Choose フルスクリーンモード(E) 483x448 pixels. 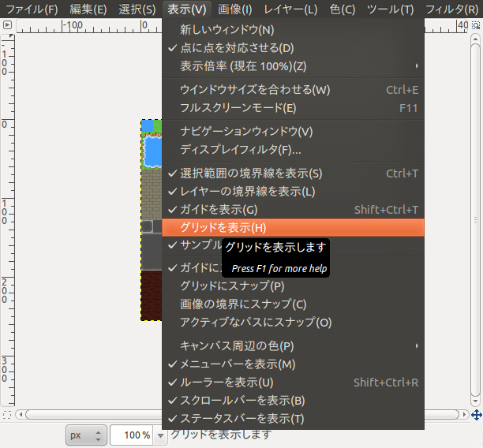(x=238, y=108)
